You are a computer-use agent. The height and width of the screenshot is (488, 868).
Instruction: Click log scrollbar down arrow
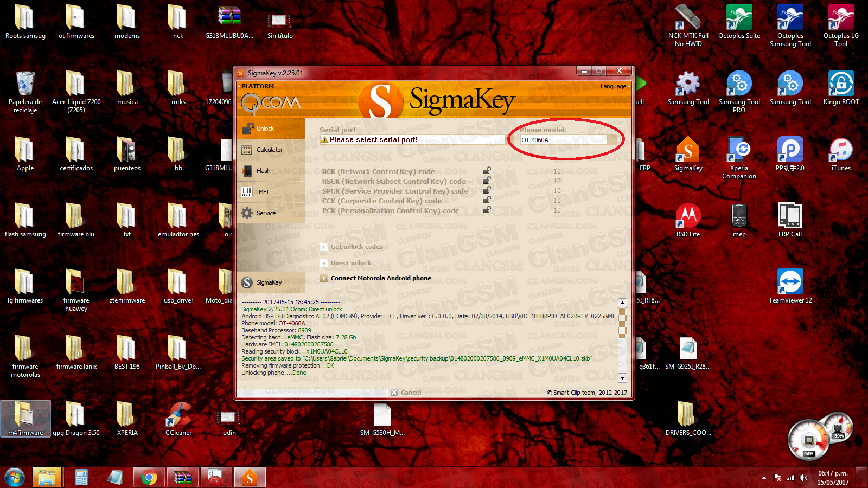coord(622,378)
